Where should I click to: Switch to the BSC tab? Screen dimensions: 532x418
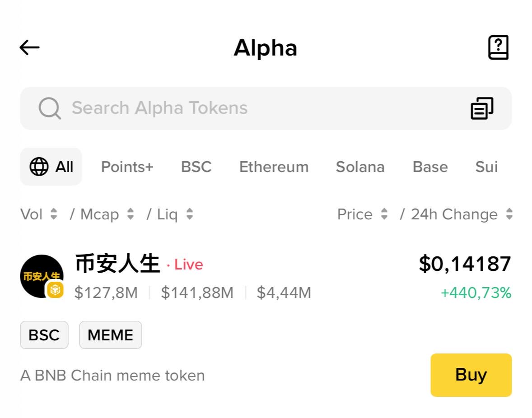point(196,167)
